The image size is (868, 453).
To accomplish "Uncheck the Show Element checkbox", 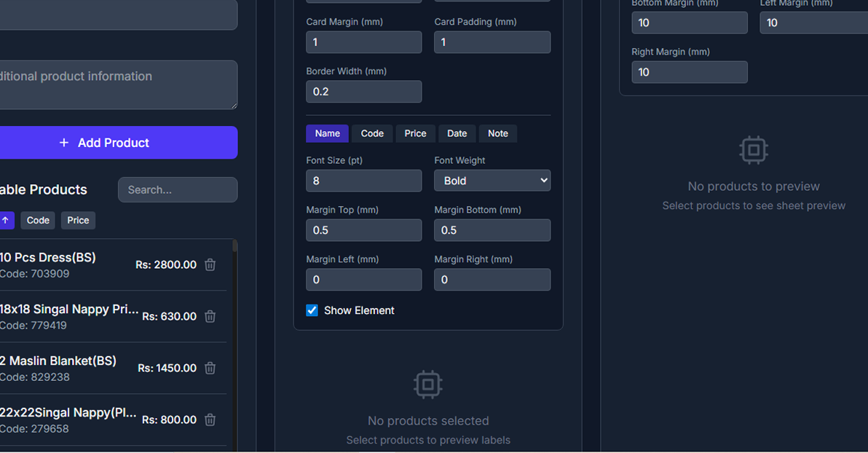I will pyautogui.click(x=312, y=310).
